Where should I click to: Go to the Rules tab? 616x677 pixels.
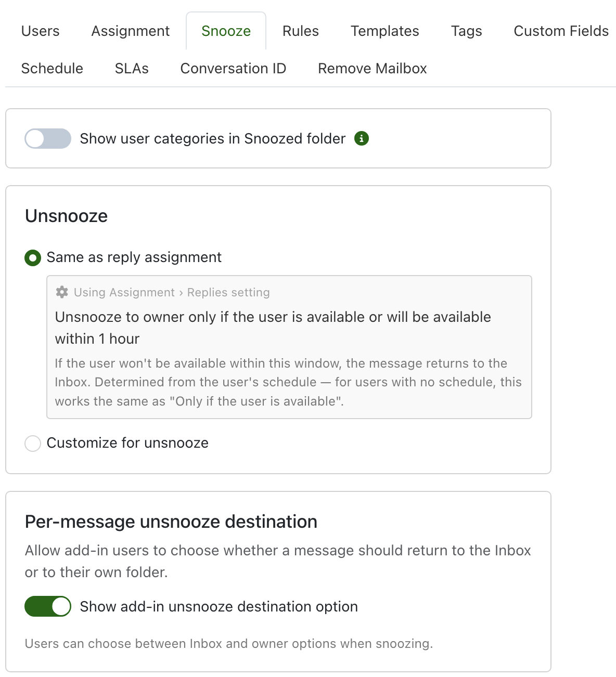tap(301, 31)
